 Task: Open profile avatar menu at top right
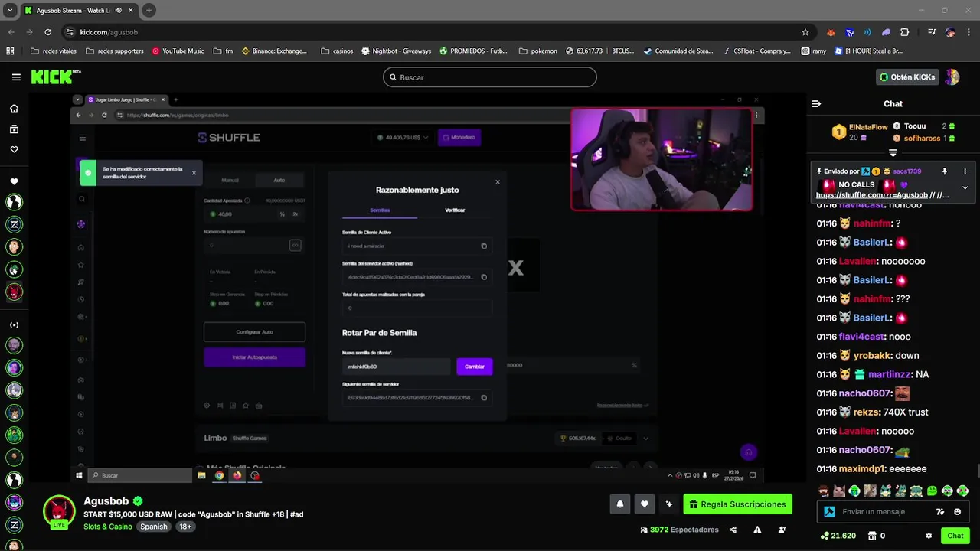coord(952,77)
